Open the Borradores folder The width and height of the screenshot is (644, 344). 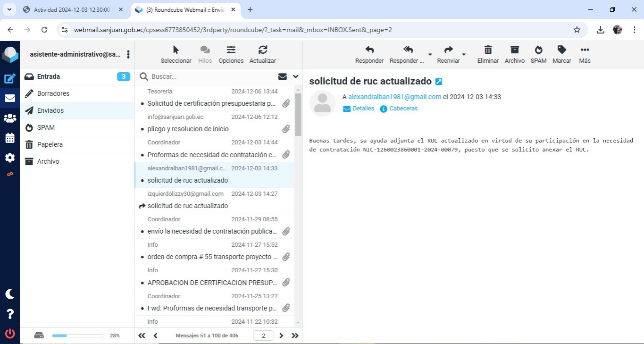53,93
